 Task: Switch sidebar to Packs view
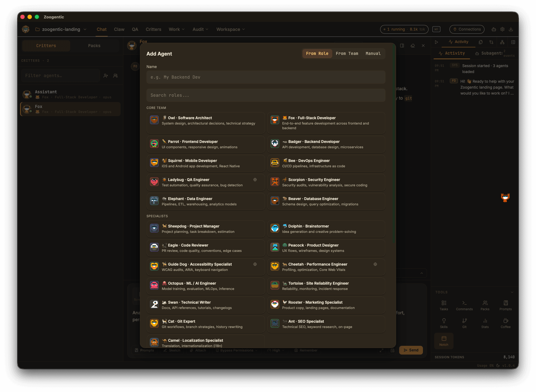click(94, 46)
